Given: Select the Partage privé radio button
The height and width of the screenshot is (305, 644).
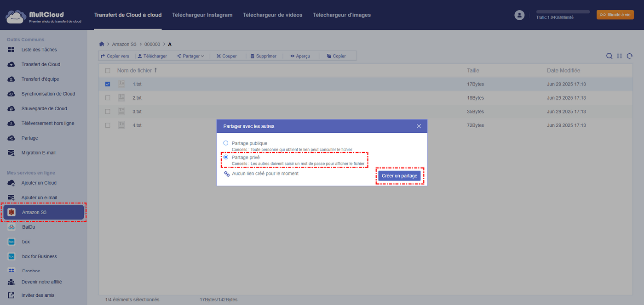Looking at the screenshot, I should (x=225, y=157).
